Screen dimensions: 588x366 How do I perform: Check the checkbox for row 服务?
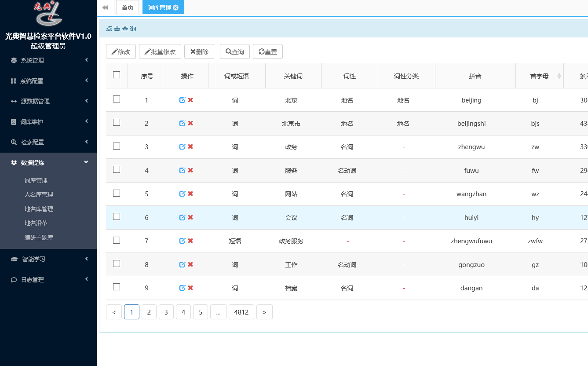tap(117, 169)
